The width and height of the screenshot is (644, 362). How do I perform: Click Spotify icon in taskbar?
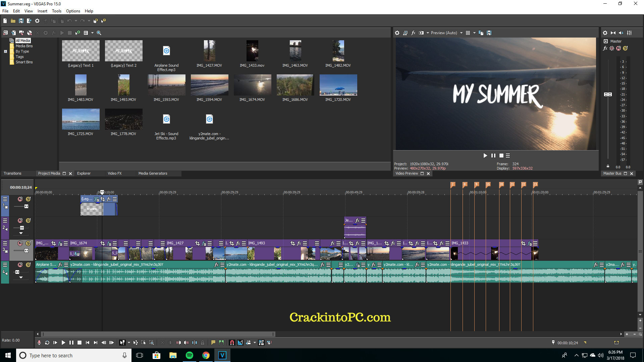pos(189,355)
